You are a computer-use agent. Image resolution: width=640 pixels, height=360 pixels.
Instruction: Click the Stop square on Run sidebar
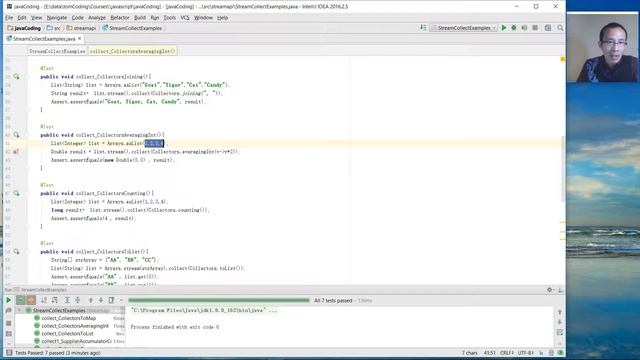tap(8, 323)
